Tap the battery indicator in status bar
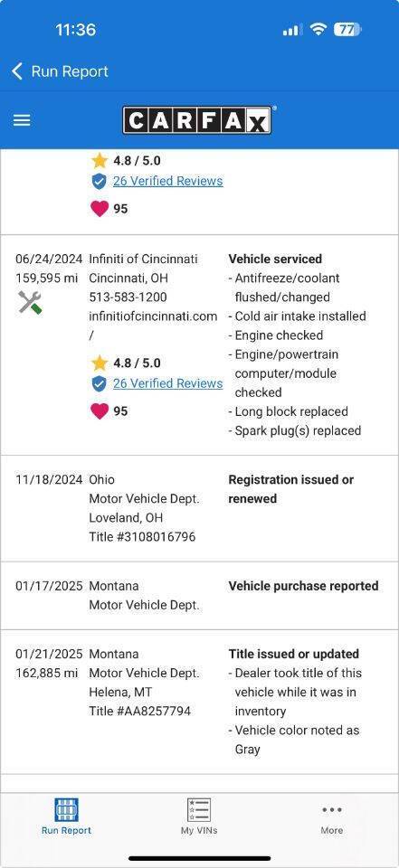The height and width of the screenshot is (868, 399). 347,29
